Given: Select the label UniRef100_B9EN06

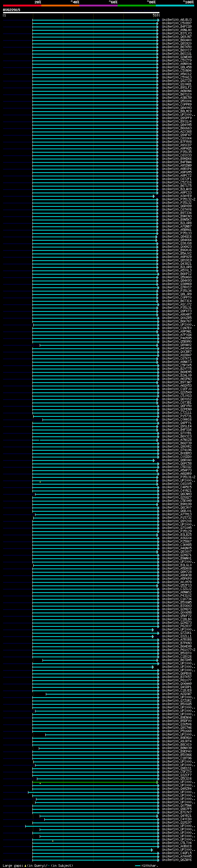Looking at the screenshot, I should pos(177,718).
